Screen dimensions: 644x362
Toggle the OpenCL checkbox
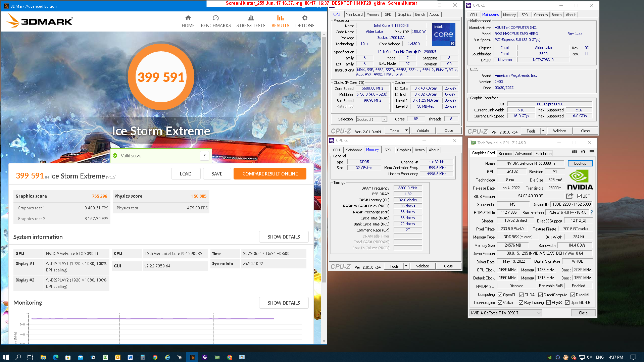(x=500, y=295)
